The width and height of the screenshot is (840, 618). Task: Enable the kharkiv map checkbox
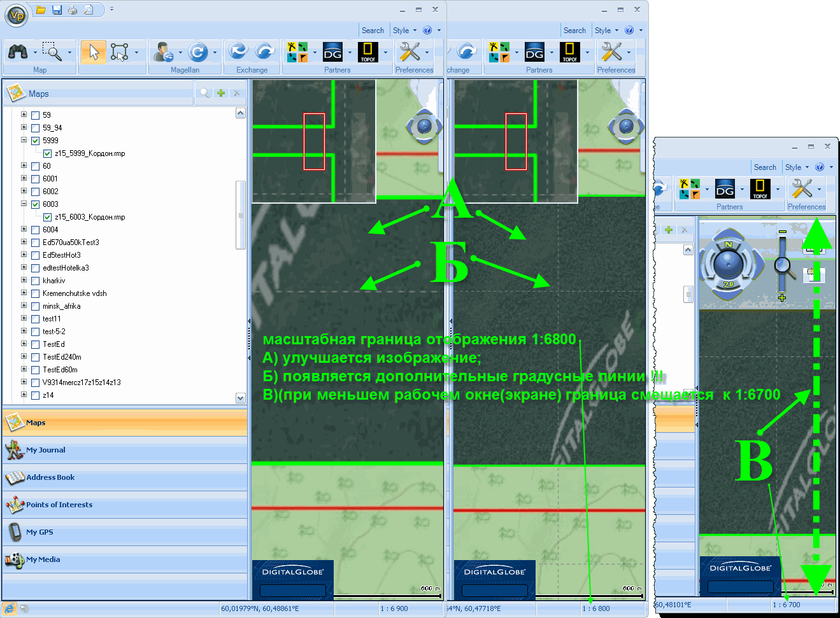tap(36, 281)
